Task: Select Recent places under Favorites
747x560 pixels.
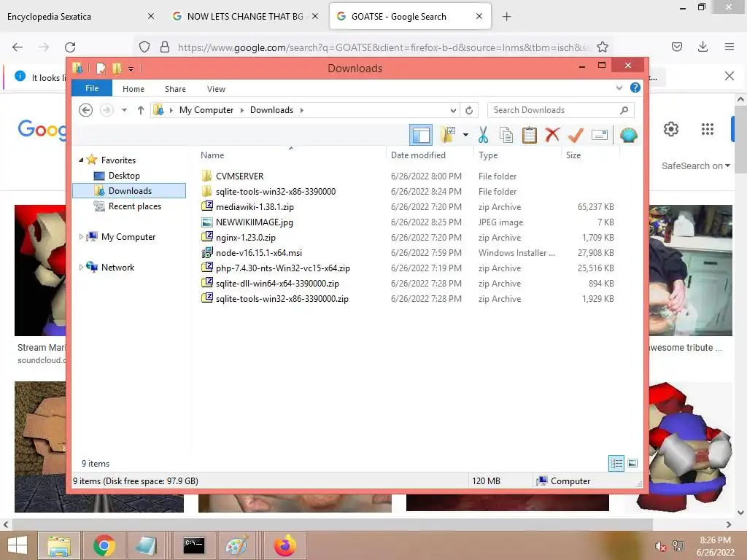Action: [x=134, y=206]
